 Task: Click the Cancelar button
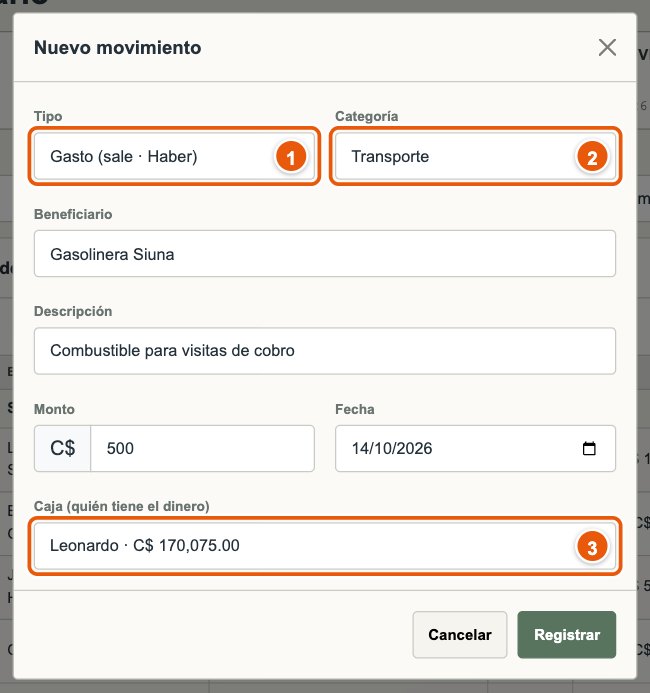point(460,635)
